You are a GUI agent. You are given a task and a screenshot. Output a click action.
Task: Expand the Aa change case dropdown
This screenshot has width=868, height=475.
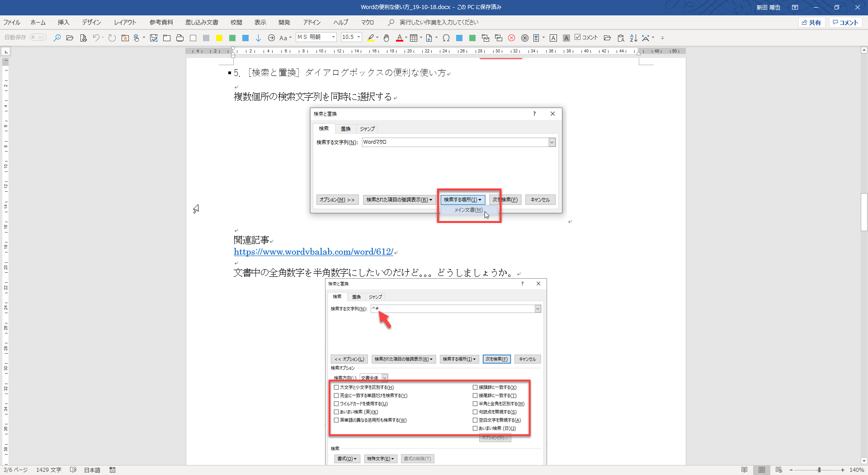pyautogui.click(x=285, y=38)
